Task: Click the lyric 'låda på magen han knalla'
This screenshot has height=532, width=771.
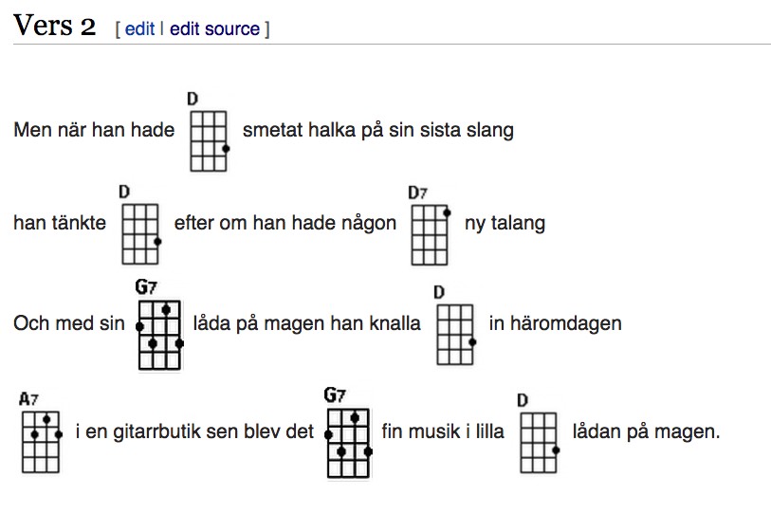Action: pyautogui.click(x=307, y=323)
